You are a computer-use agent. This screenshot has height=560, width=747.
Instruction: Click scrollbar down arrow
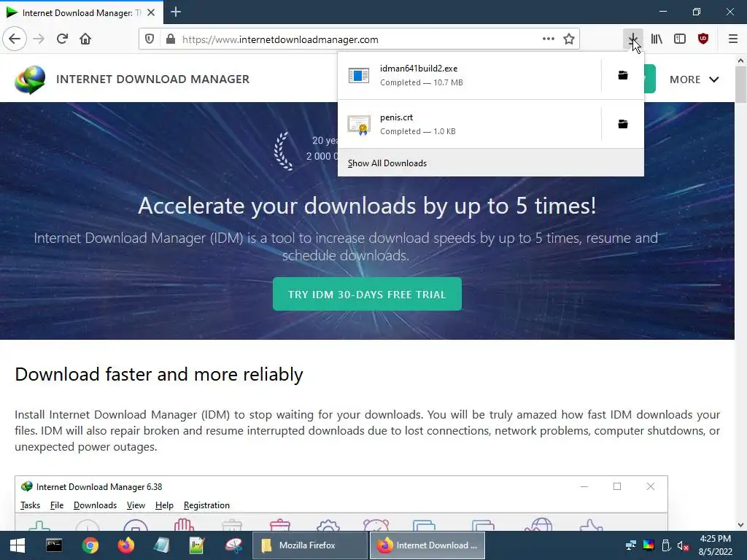[x=740, y=525]
